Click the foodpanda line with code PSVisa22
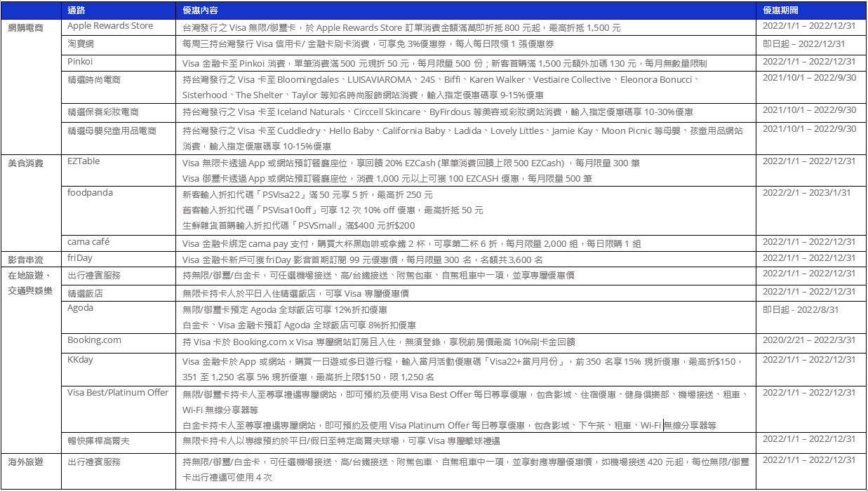 tap(307, 195)
